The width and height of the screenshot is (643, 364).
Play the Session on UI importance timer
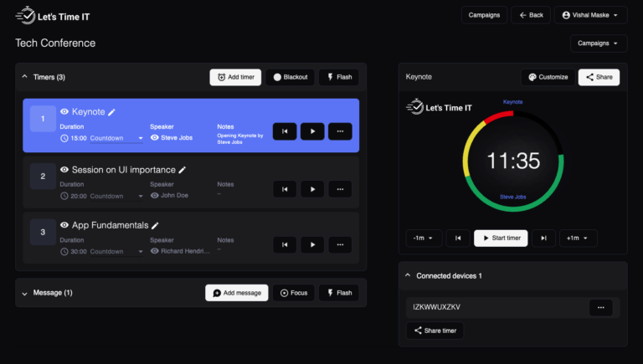point(312,189)
